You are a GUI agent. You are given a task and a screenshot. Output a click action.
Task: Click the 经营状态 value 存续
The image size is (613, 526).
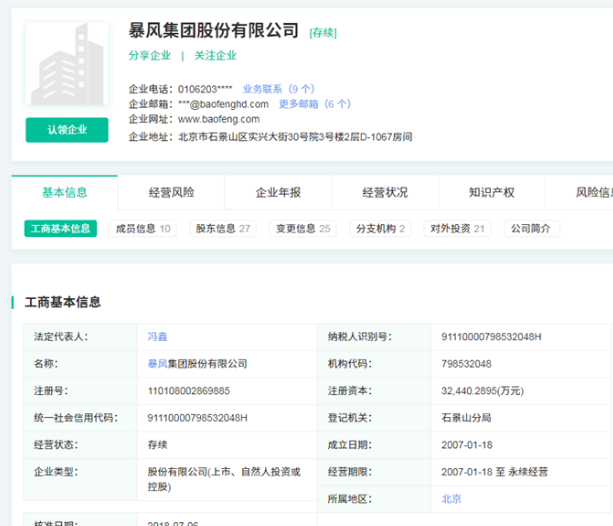(x=158, y=445)
